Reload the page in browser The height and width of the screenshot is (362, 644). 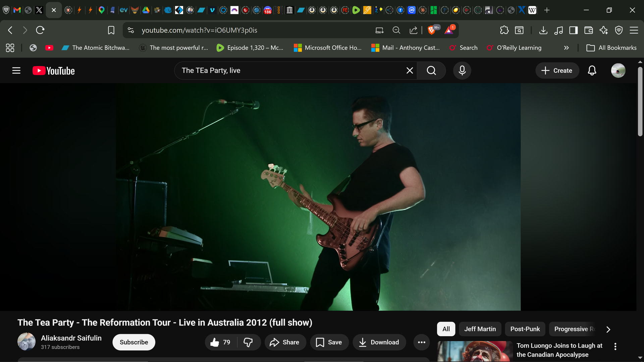(40, 30)
